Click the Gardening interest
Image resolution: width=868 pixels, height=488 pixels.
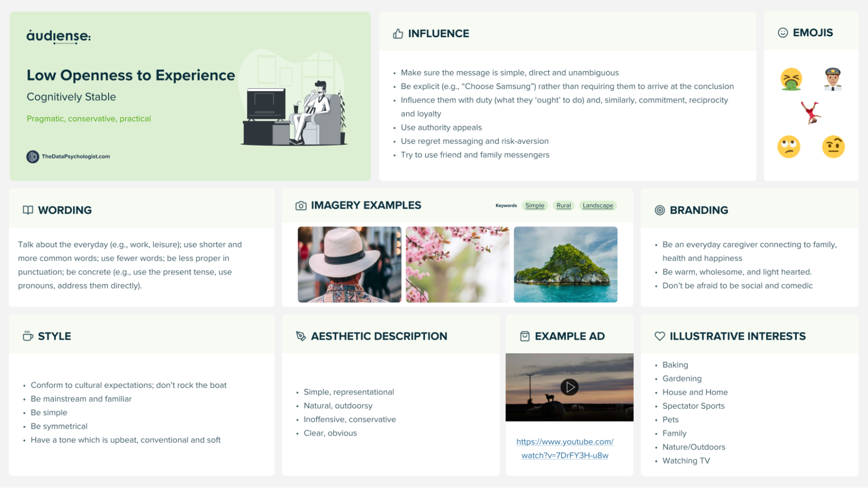point(682,378)
